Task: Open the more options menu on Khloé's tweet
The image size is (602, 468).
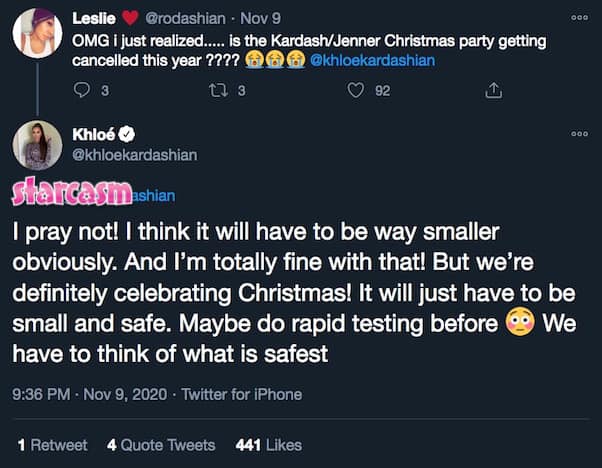Action: [x=580, y=133]
